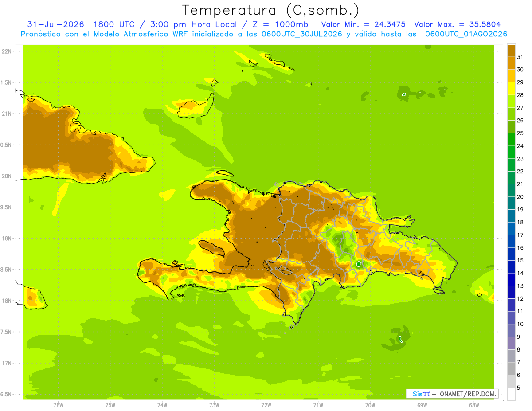Pick the colorbar swatch between 29 and 30
The height and width of the screenshot is (411, 532).
pyautogui.click(x=511, y=75)
